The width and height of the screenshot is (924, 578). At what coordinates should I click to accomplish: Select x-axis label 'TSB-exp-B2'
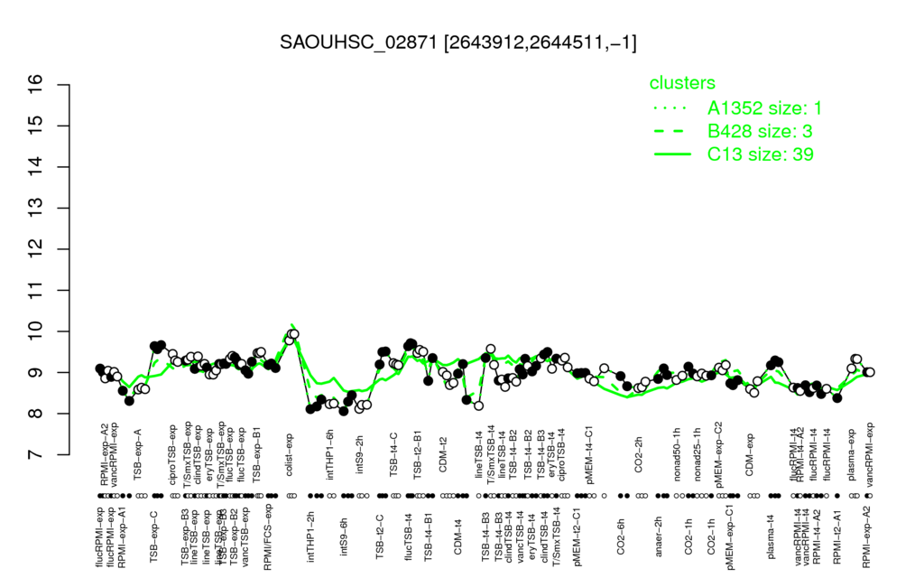click(x=234, y=535)
